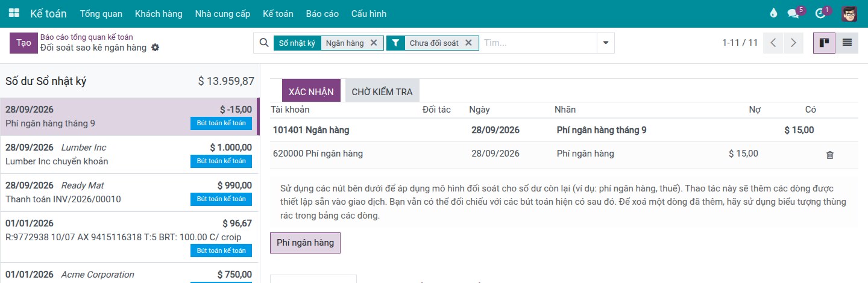Open the user avatar menu
This screenshot has height=283, width=868.
[849, 13]
